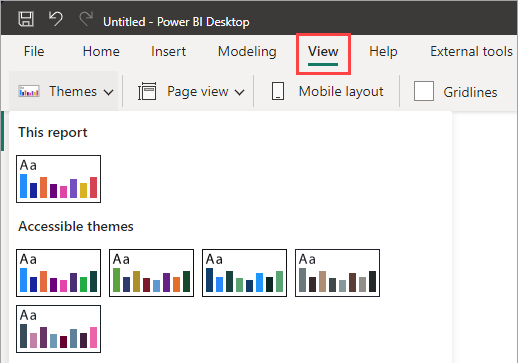This screenshot has height=363, width=518.
Task: Switch to the Insert tab
Action: click(x=168, y=51)
